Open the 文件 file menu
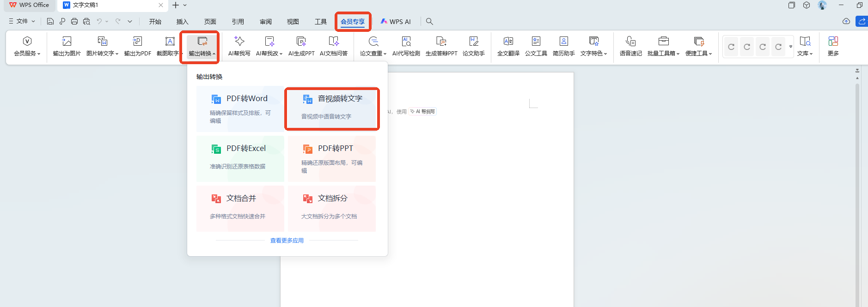The height and width of the screenshot is (307, 868). [22, 21]
